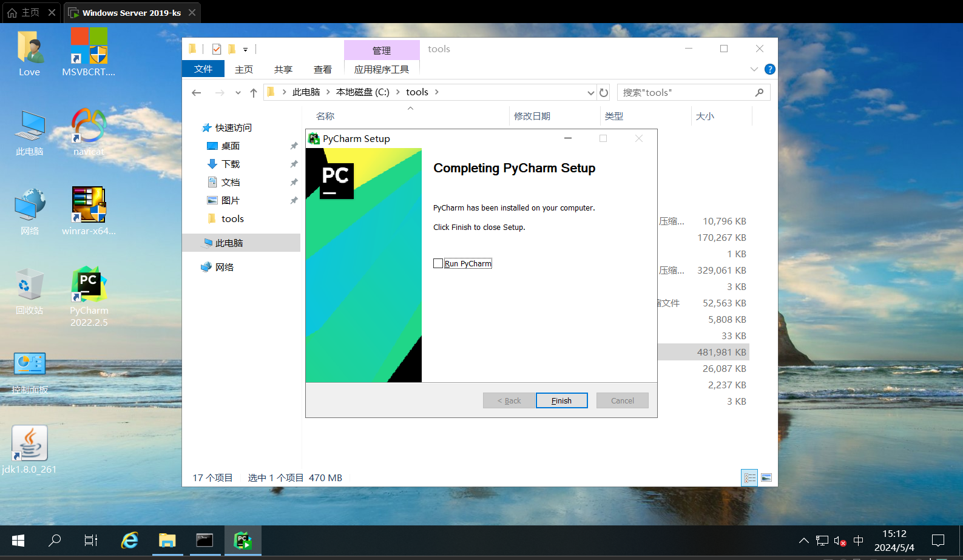Switch to the 主页 VM console tab
Image resolution: width=963 pixels, height=560 pixels.
pos(30,12)
